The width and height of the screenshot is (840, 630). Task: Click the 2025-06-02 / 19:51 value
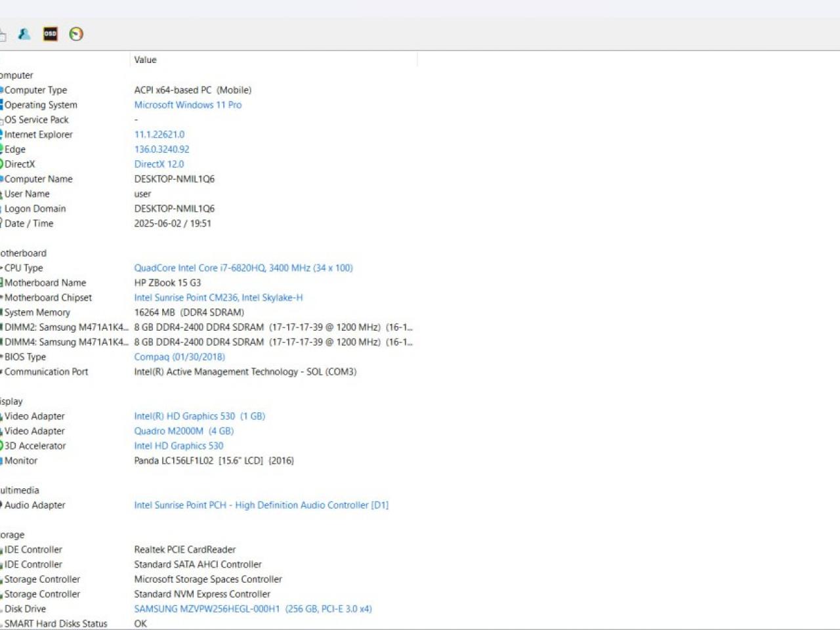[x=173, y=223]
